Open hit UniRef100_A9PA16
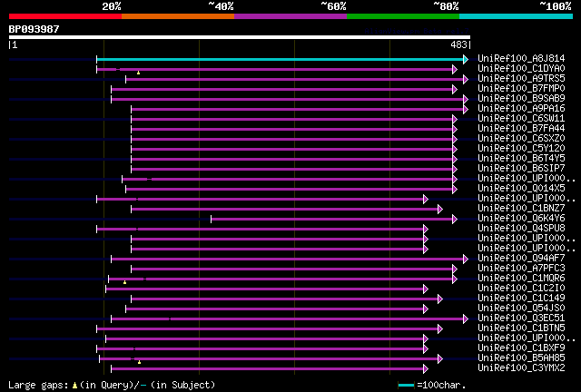This screenshot has width=581, height=392. 521,108
